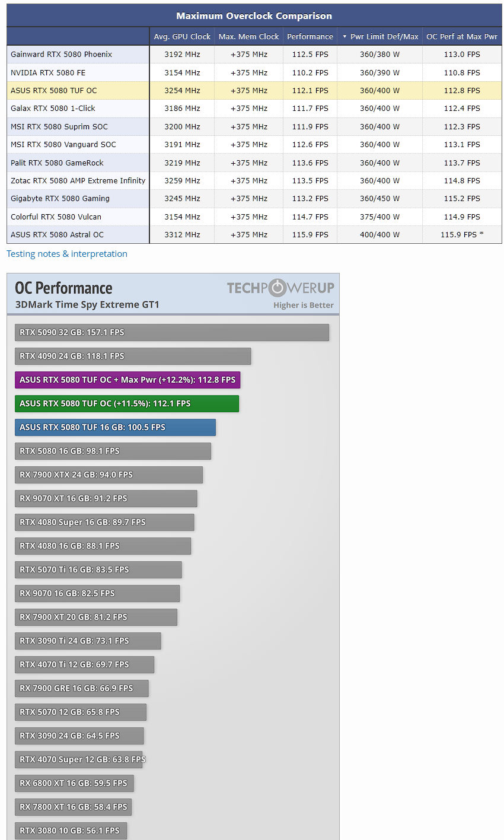Click the RX 7900 XT 20 GB bar
The height and width of the screenshot is (840, 504).
tap(96, 617)
